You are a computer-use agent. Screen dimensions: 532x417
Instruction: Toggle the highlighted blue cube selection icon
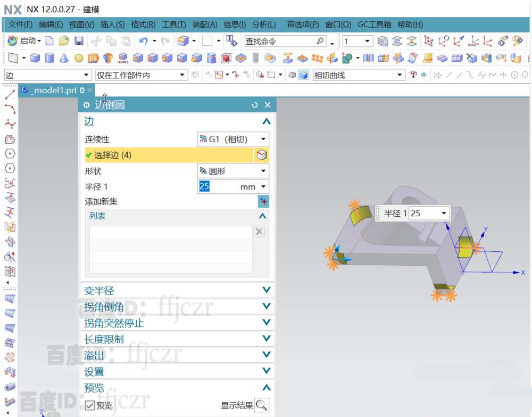pyautogui.click(x=303, y=75)
